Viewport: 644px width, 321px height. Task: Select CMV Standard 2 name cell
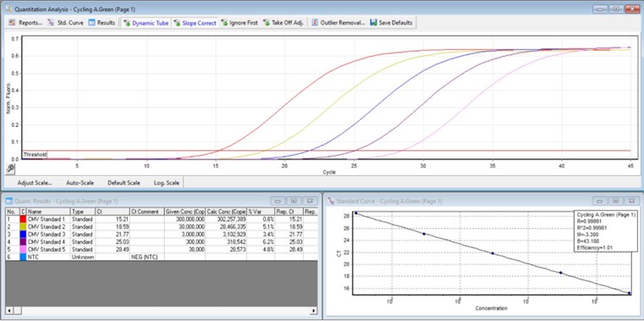pyautogui.click(x=48, y=226)
